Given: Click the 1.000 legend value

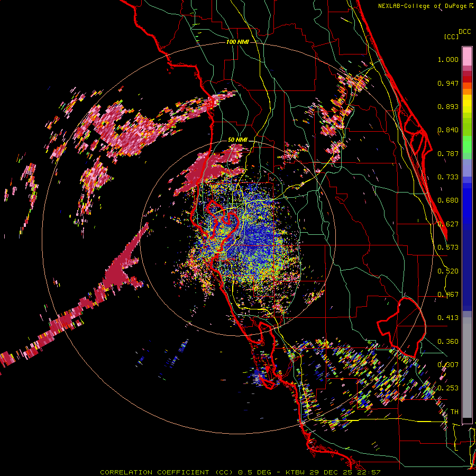Looking at the screenshot, I should coord(448,59).
